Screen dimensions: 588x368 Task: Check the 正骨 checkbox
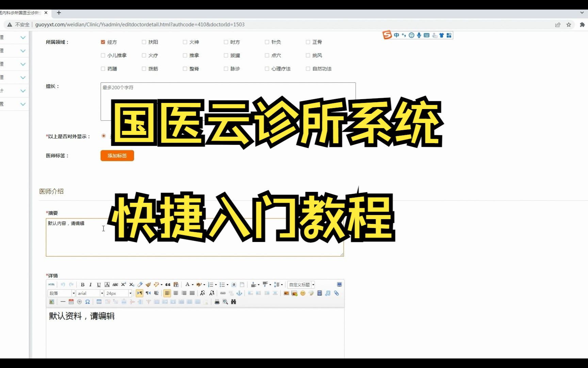pyautogui.click(x=308, y=42)
